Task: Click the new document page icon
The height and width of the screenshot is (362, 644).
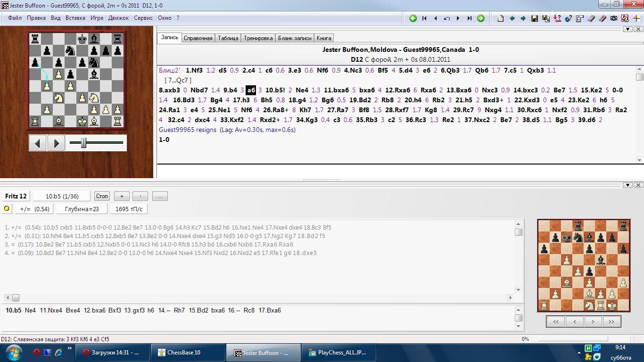Action: click(500, 18)
